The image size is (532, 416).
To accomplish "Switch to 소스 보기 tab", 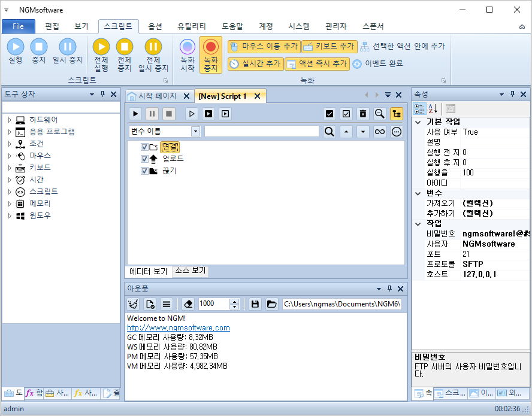I will pyautogui.click(x=191, y=271).
